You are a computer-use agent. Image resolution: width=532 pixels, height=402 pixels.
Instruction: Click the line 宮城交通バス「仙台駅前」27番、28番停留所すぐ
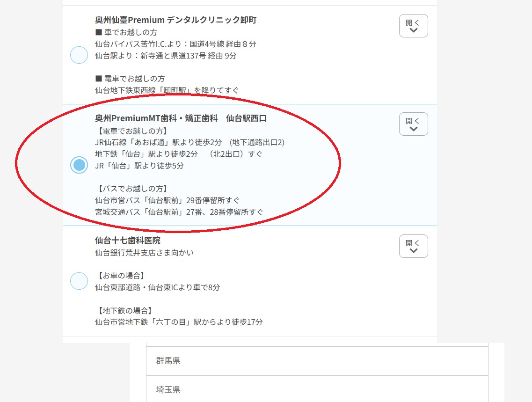pyautogui.click(x=179, y=212)
